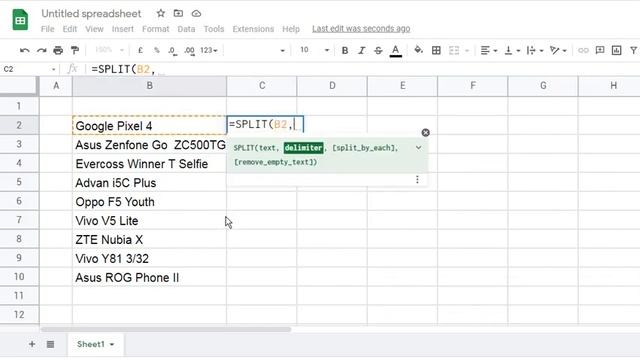Image resolution: width=640 pixels, height=360 pixels.
Task: Select the cell 'ZTE Nubia X'
Action: (149, 239)
